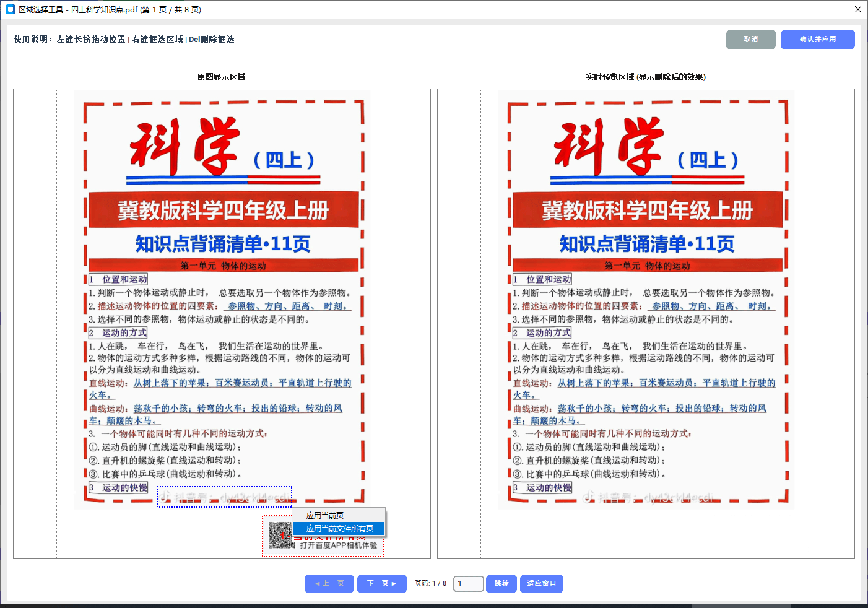Viewport: 868px width, 608px height.
Task: Go to previous page with 上一页
Action: (x=329, y=583)
